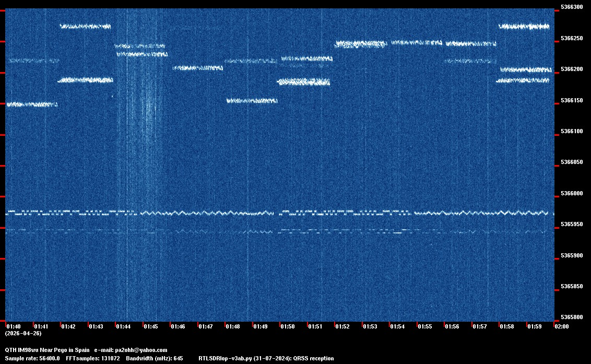This screenshot has width=591, height=364.
Task: Click the 01:56 time axis label
Action: point(452,326)
